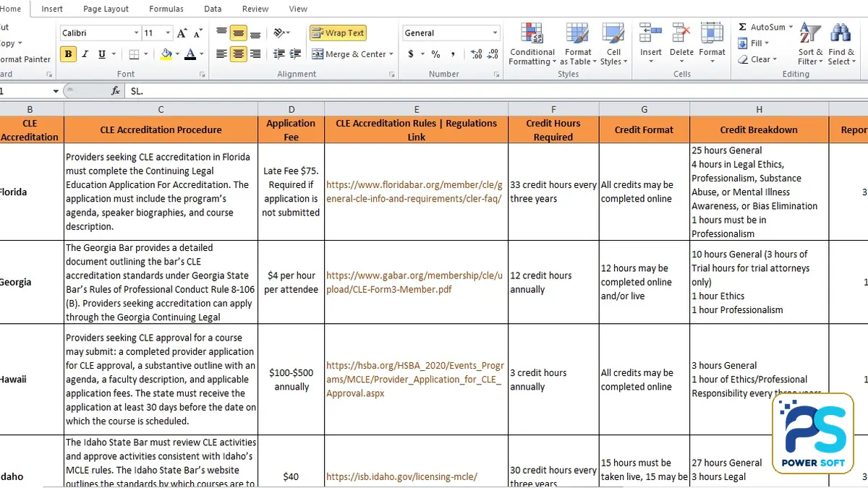Expand the underline style arrow
Screen dimensions: 868x488
[114, 54]
